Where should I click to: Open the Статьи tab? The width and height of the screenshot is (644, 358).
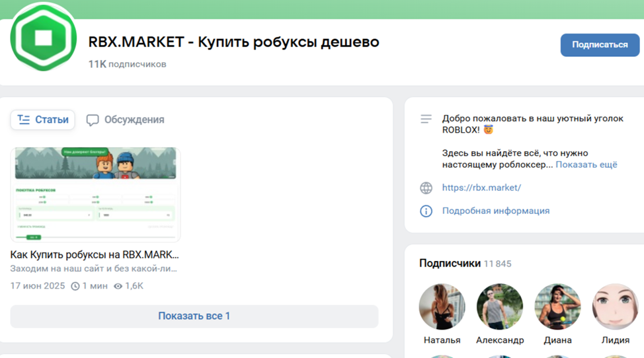(43, 120)
